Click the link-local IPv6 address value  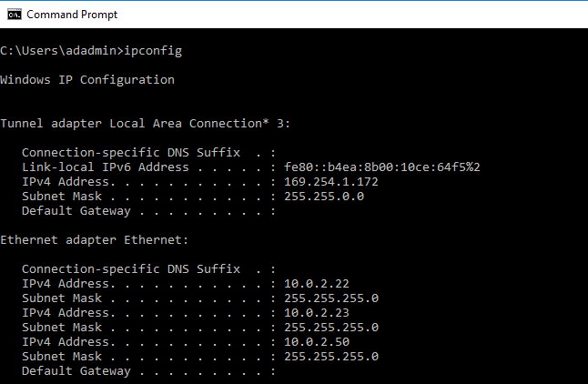[381, 167]
